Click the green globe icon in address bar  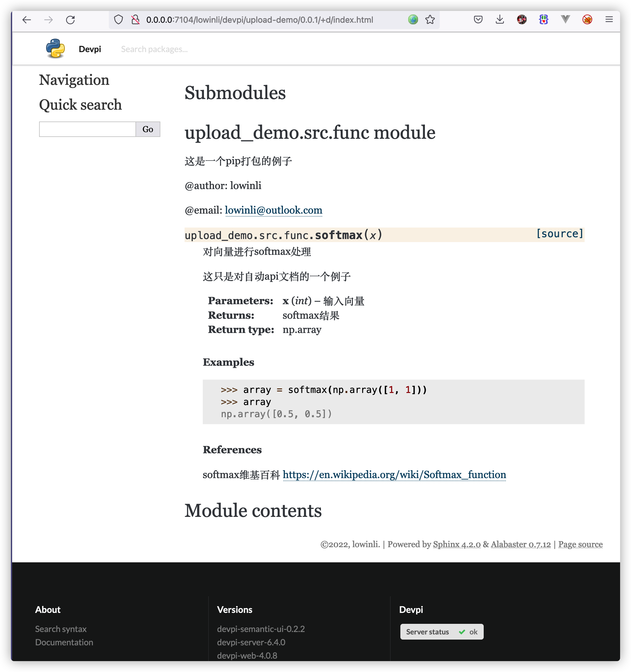(x=412, y=20)
